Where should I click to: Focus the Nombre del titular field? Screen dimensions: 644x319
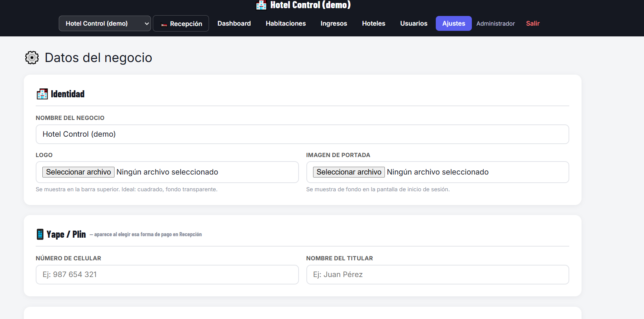click(438, 274)
